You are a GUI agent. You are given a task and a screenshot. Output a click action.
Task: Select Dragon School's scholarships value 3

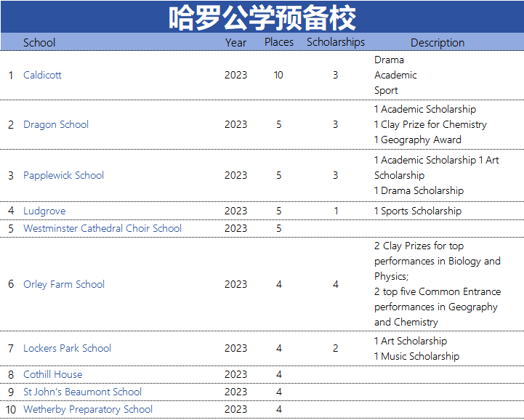click(336, 125)
